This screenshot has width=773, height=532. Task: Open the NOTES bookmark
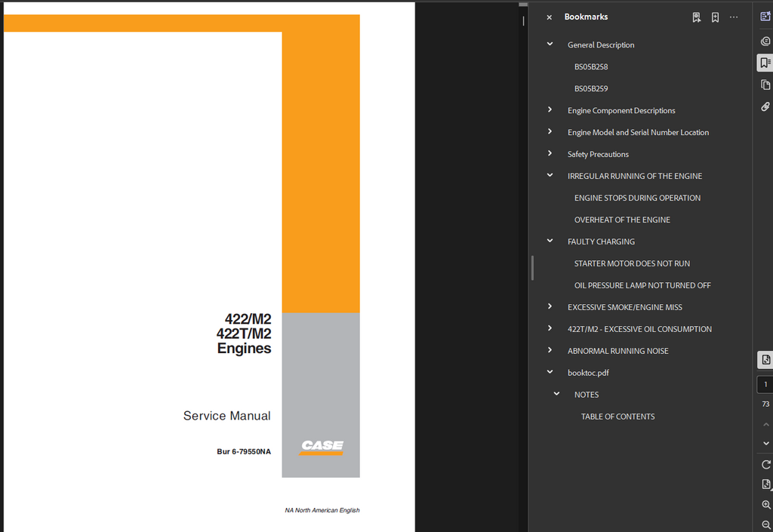[587, 395]
